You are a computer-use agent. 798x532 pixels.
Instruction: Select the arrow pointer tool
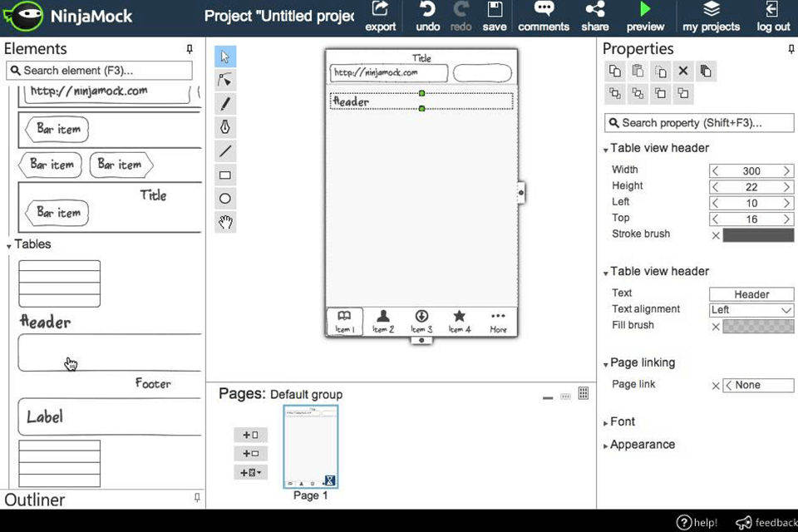225,57
